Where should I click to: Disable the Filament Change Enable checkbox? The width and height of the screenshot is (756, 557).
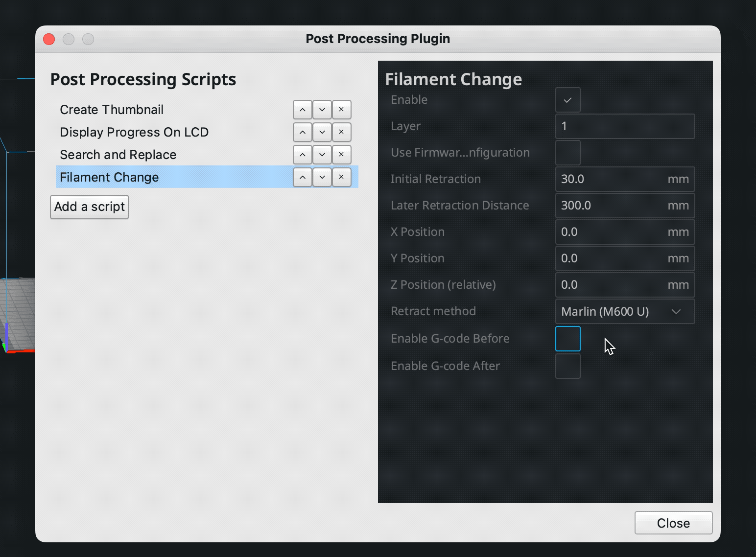pos(567,99)
